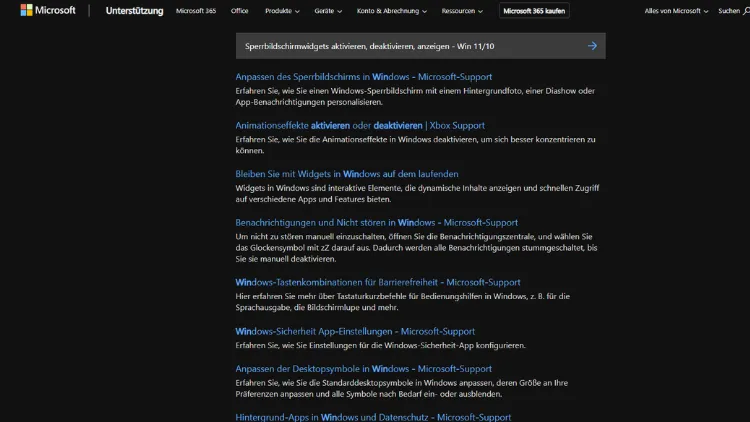Image resolution: width=750 pixels, height=422 pixels.
Task: Expand the Produkte dropdown menu
Action: [x=282, y=11]
